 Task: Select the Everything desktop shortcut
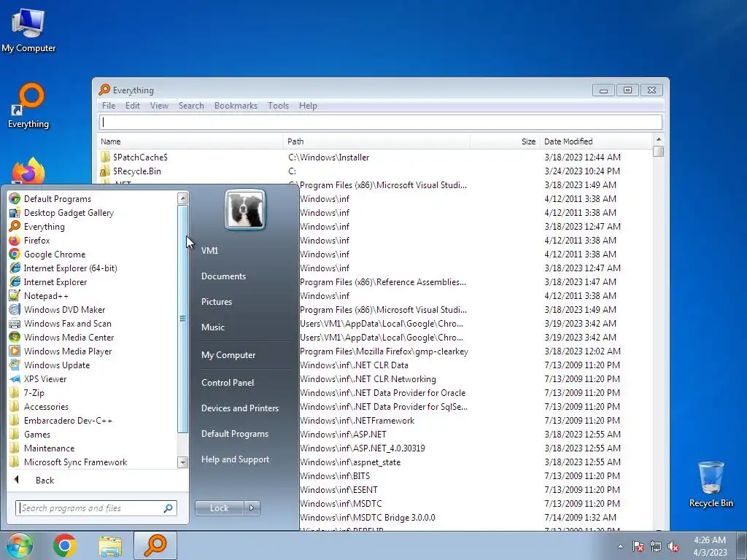[28, 106]
